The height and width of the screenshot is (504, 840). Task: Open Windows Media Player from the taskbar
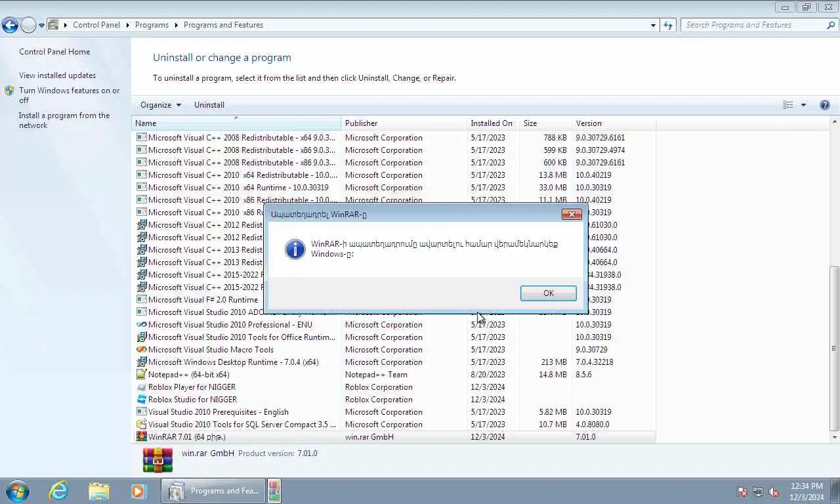pos(138,491)
